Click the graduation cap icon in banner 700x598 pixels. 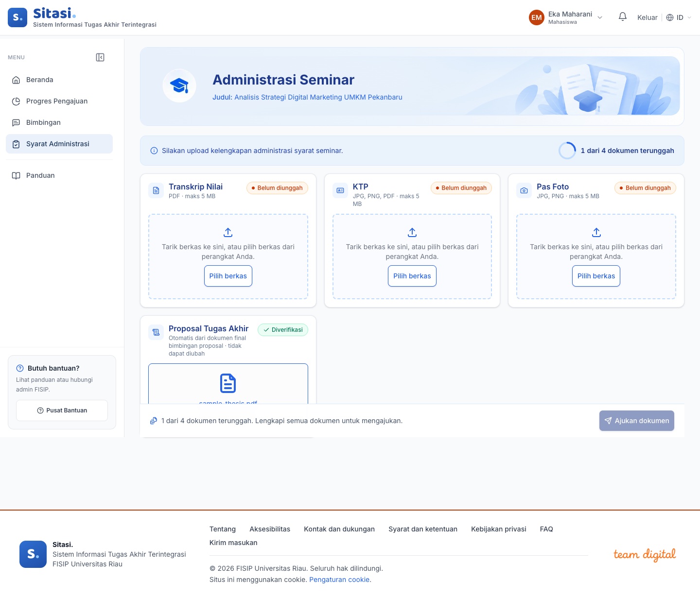[x=179, y=85]
